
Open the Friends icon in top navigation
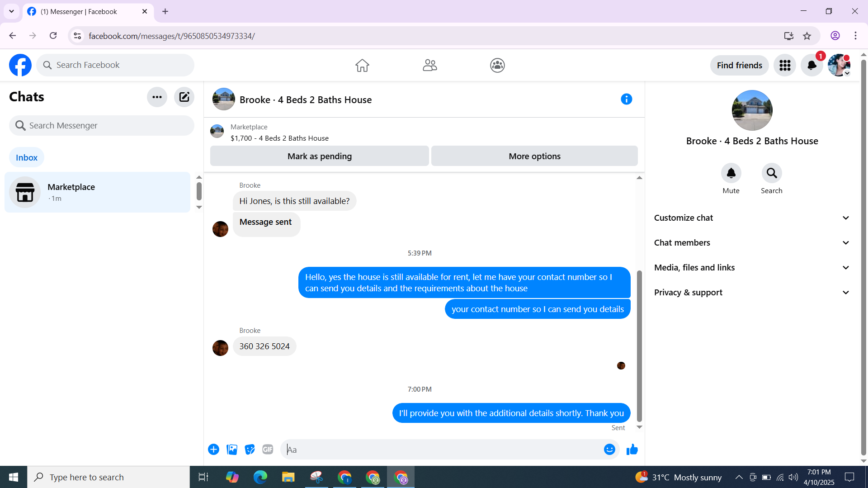tap(430, 65)
